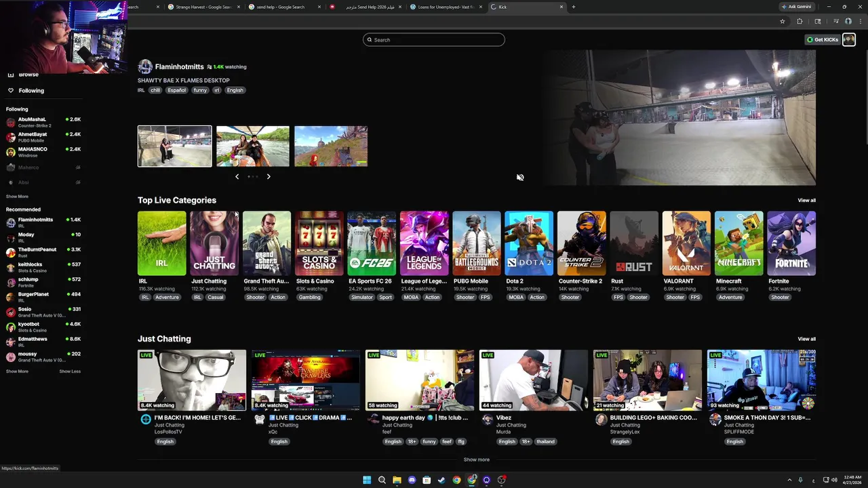Open kyootbot in Recommended list

[x=43, y=327]
